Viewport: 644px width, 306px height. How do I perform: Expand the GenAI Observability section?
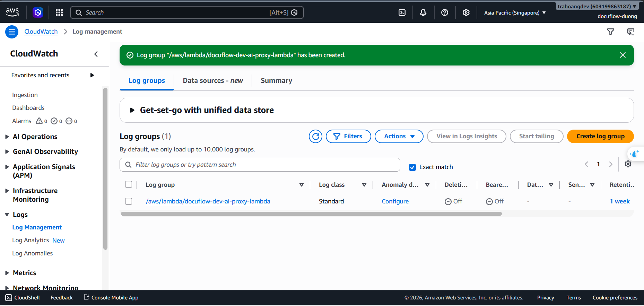click(7, 151)
